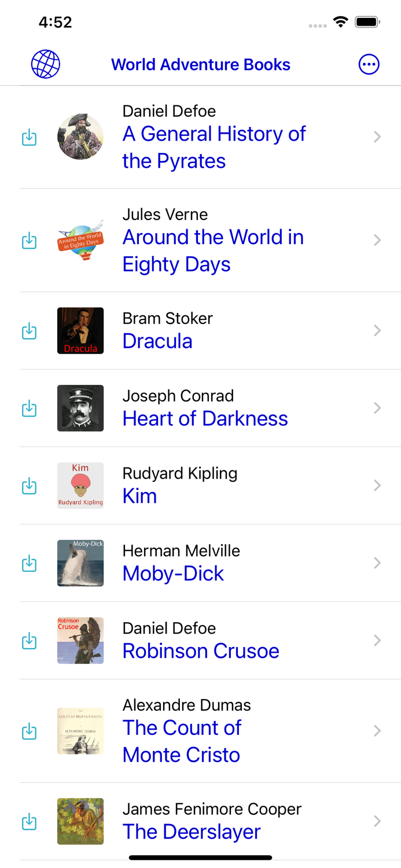Image resolution: width=401 pixels, height=868 pixels.
Task: Download Around the World in Eighty Days
Action: click(x=29, y=241)
